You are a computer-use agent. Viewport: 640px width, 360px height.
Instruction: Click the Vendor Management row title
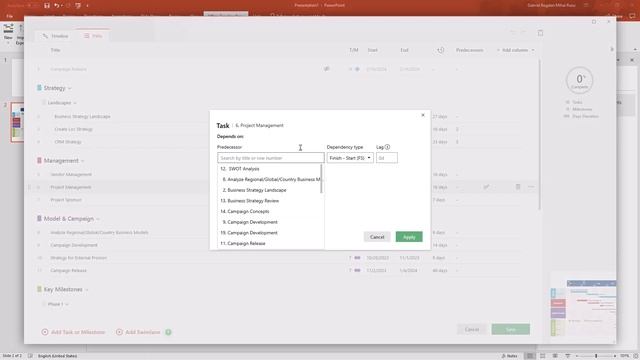click(71, 174)
